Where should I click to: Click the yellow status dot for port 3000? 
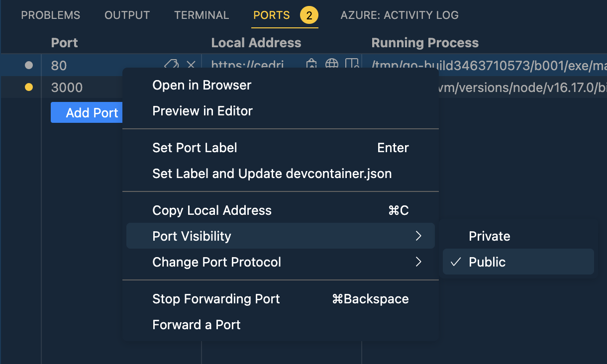tap(28, 87)
